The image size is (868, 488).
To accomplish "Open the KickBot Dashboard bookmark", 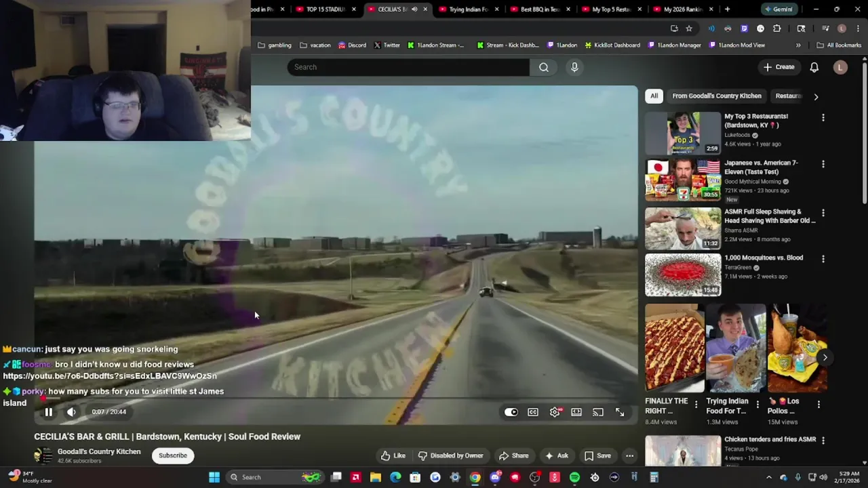I will pos(612,45).
